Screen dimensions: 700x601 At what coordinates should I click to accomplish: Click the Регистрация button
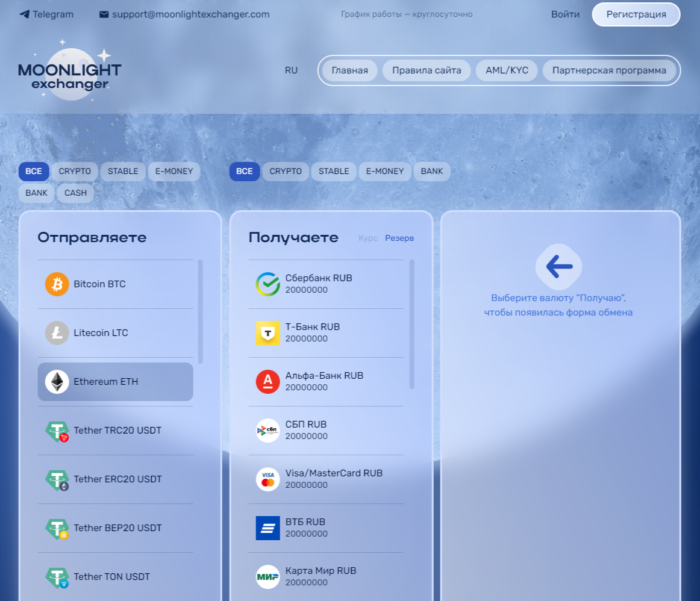click(636, 14)
